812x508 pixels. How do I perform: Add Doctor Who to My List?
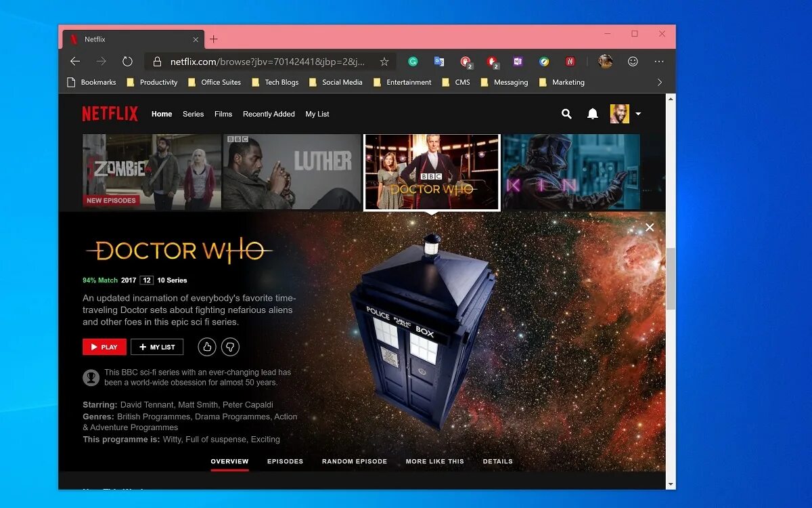click(x=157, y=347)
